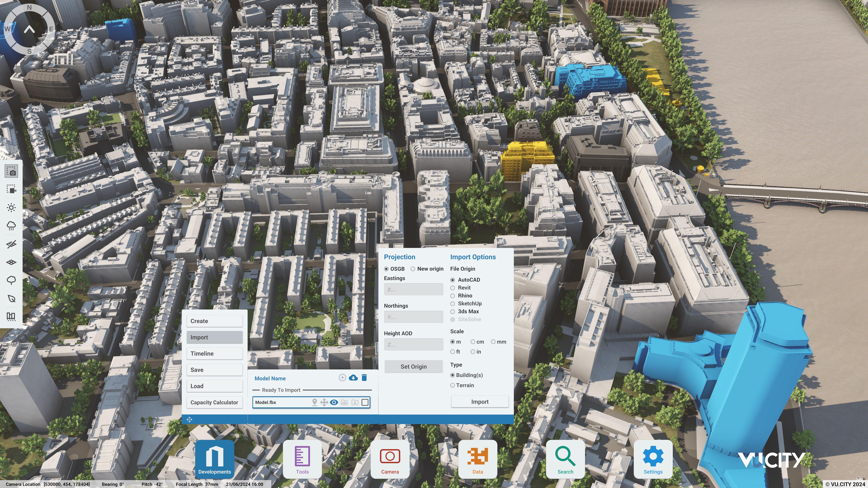Open the Tools tab in bottom bar
This screenshot has height=488, width=868.
coord(302,459)
